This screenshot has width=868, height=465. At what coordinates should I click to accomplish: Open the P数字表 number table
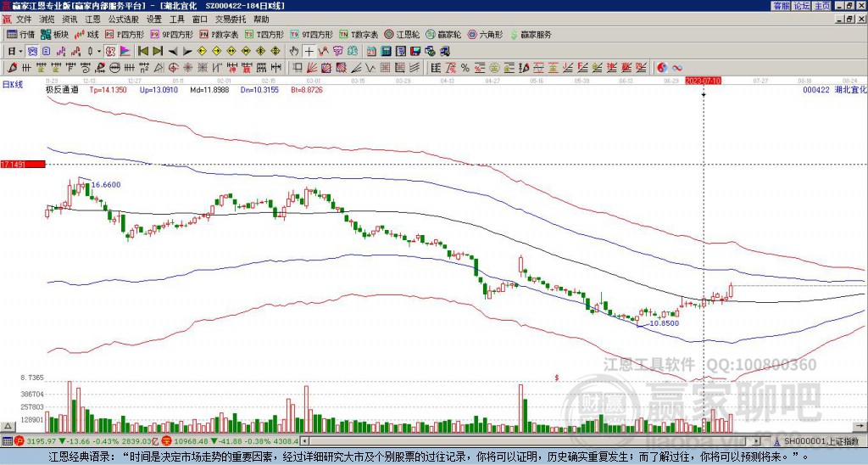pyautogui.click(x=219, y=34)
